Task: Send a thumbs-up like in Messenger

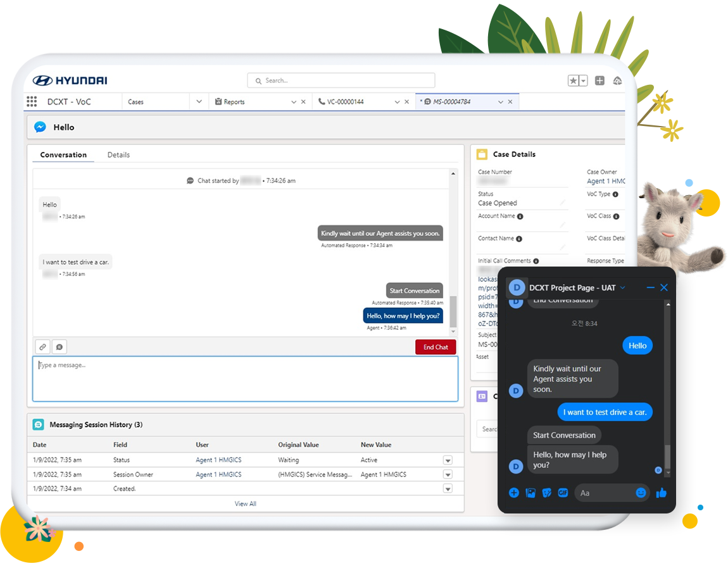Action: 662,493
